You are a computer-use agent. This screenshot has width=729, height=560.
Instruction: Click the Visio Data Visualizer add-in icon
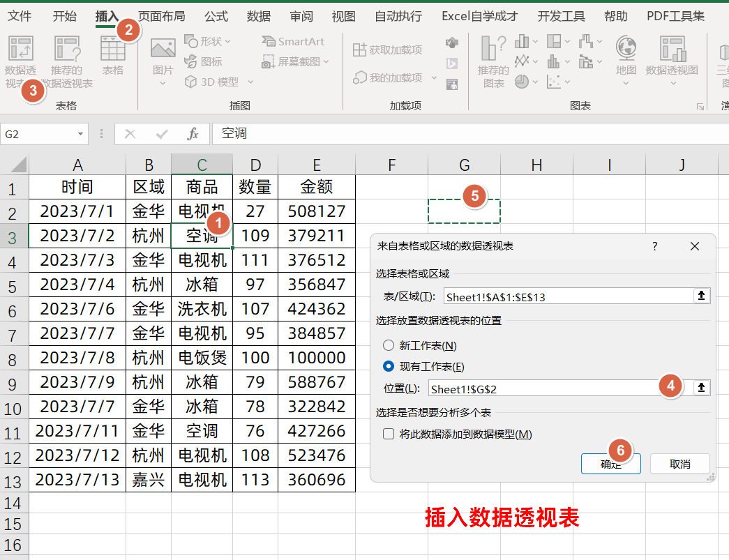coord(452,43)
